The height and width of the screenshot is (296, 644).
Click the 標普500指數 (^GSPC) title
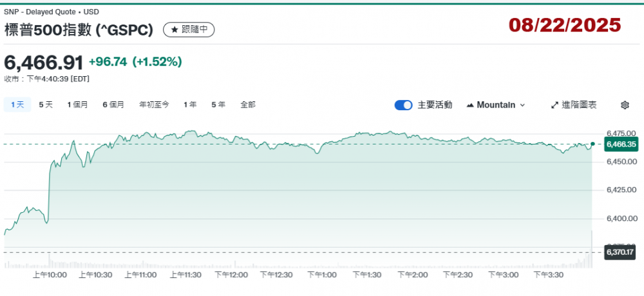79,30
